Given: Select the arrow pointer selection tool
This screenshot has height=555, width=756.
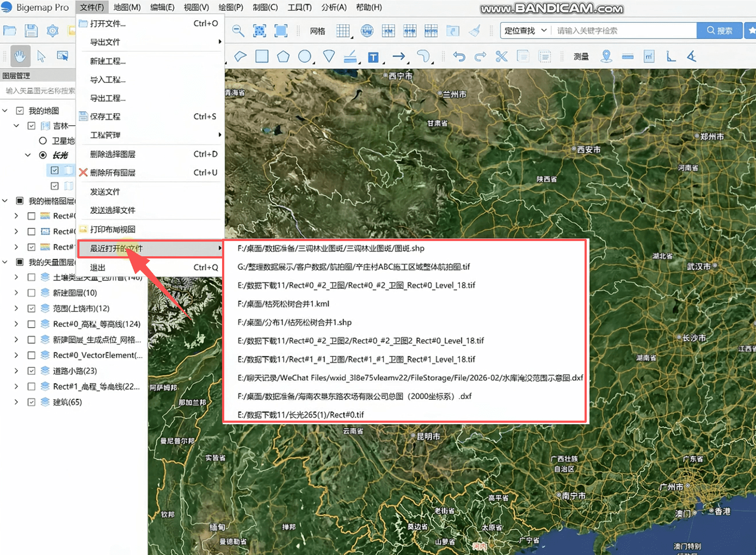Looking at the screenshot, I should click(41, 56).
